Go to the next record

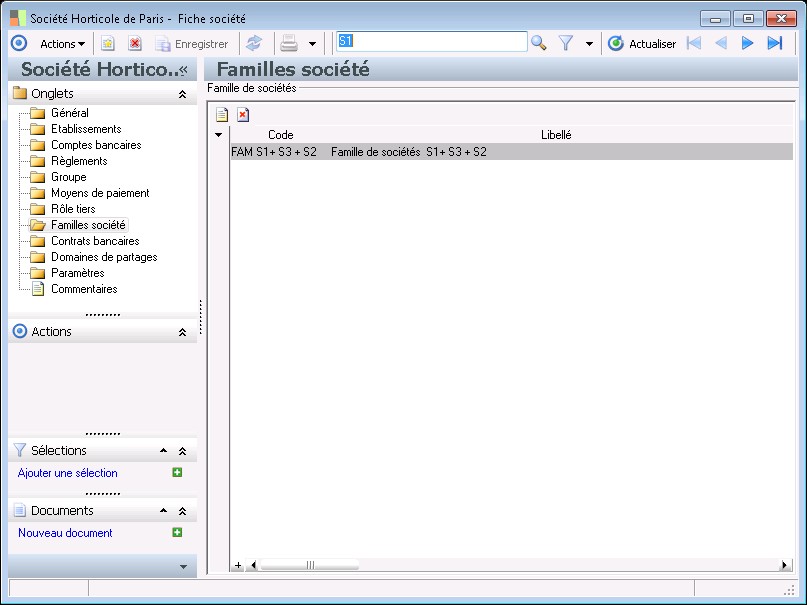[747, 43]
